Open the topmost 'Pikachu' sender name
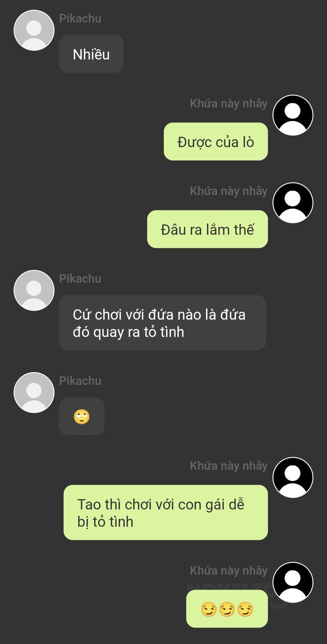Image resolution: width=327 pixels, height=644 pixels. point(80,18)
